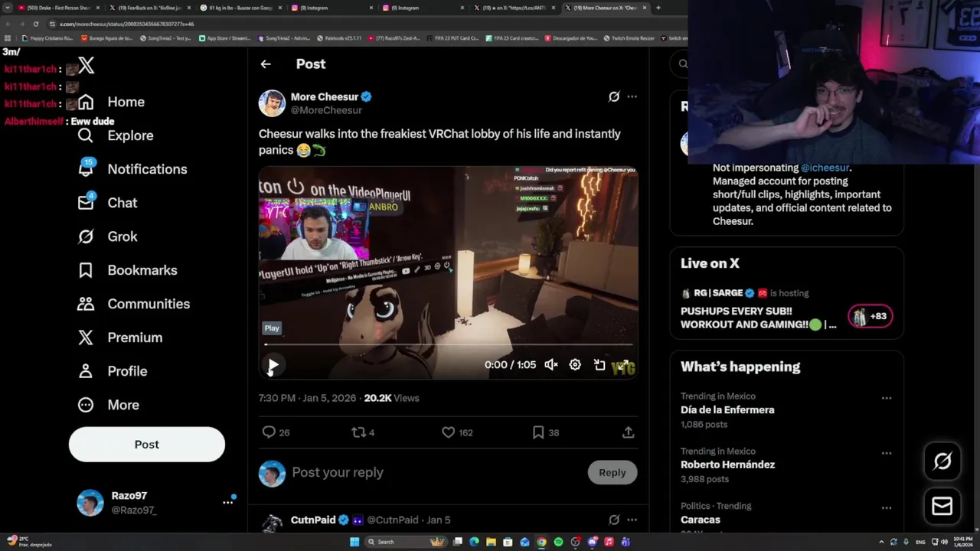Open Día de la Enfermera trend

point(727,410)
